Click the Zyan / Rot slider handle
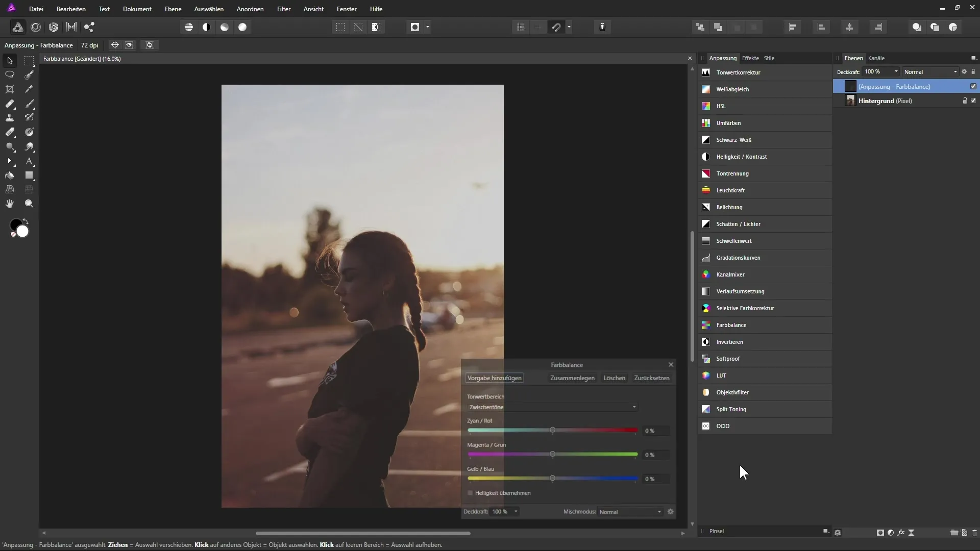This screenshot has height=551, width=980. (552, 430)
